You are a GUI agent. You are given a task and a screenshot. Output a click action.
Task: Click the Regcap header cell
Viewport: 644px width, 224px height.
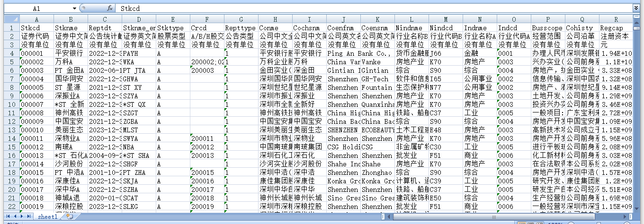616,27
